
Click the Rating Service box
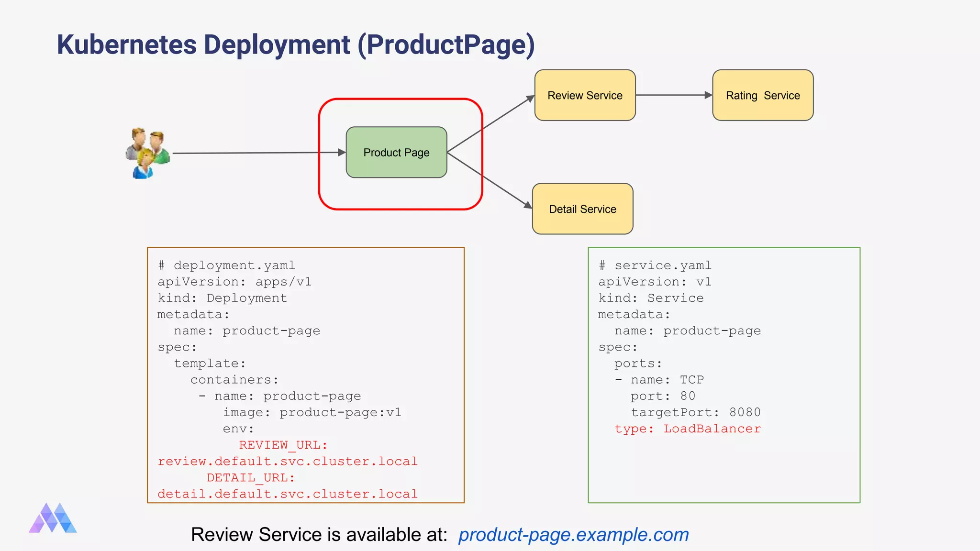coord(763,95)
